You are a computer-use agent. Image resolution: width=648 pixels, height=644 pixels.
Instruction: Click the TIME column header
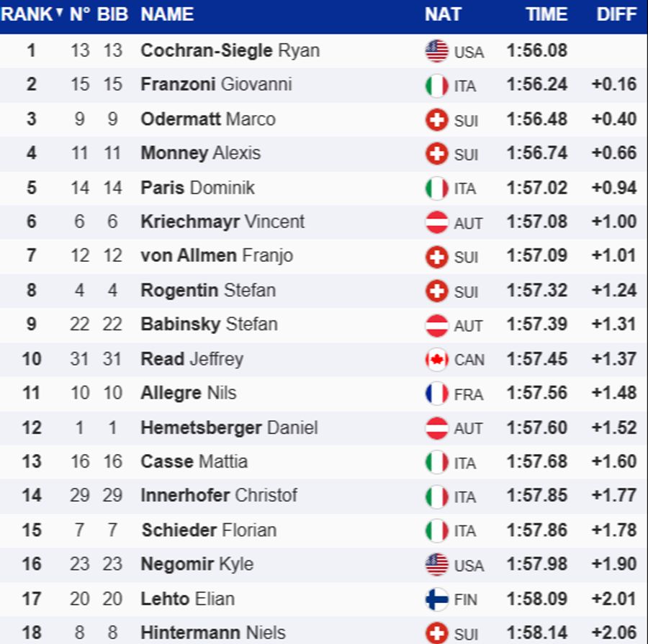click(x=546, y=14)
